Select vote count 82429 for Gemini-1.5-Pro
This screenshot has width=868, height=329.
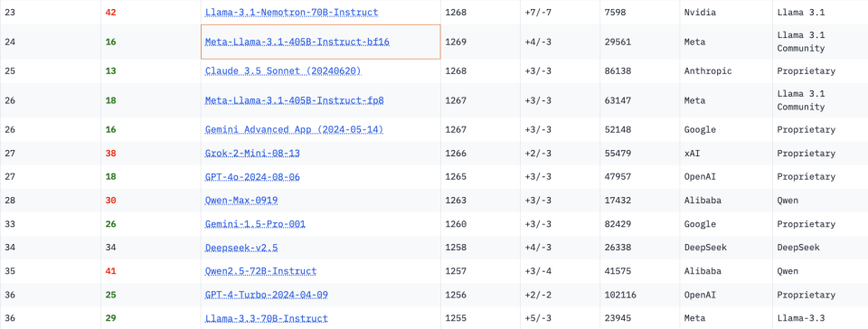[x=618, y=224]
